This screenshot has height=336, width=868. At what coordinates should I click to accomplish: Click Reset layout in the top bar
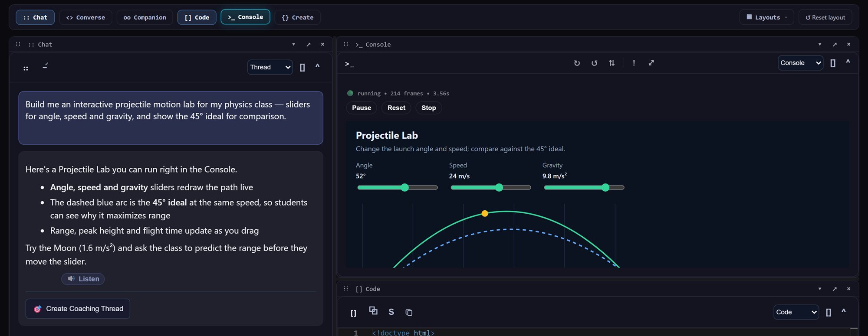[x=825, y=17]
